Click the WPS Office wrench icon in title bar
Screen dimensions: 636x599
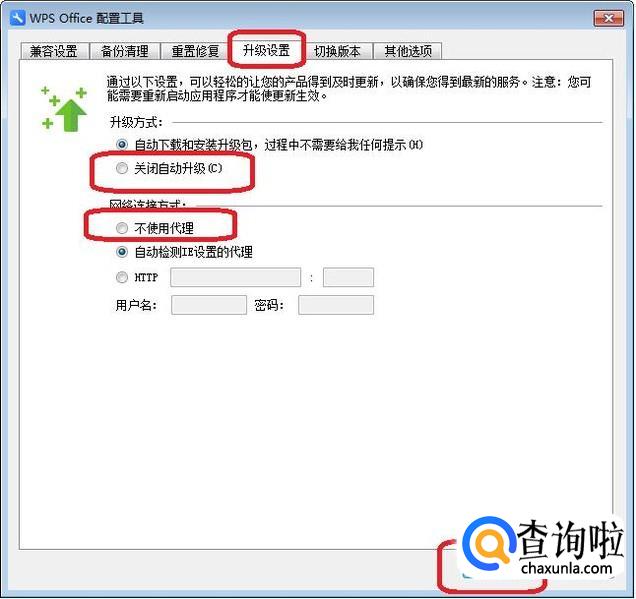tap(17, 18)
